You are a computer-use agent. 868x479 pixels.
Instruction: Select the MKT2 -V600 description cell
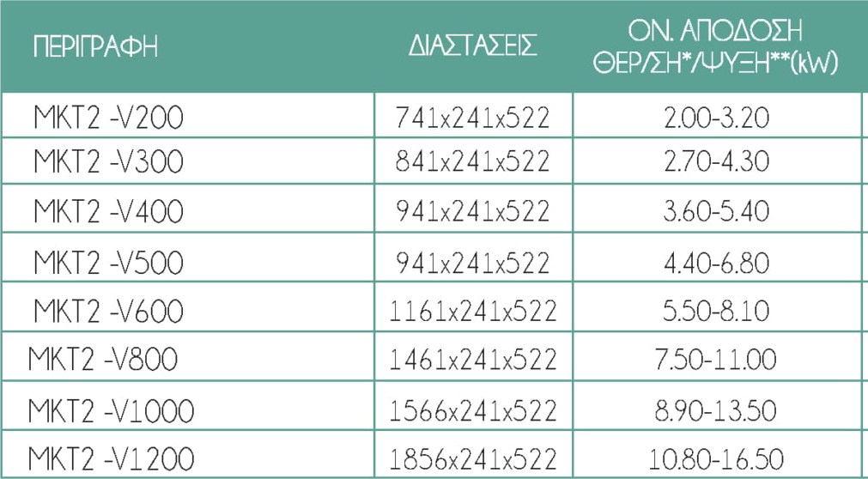[108, 307]
